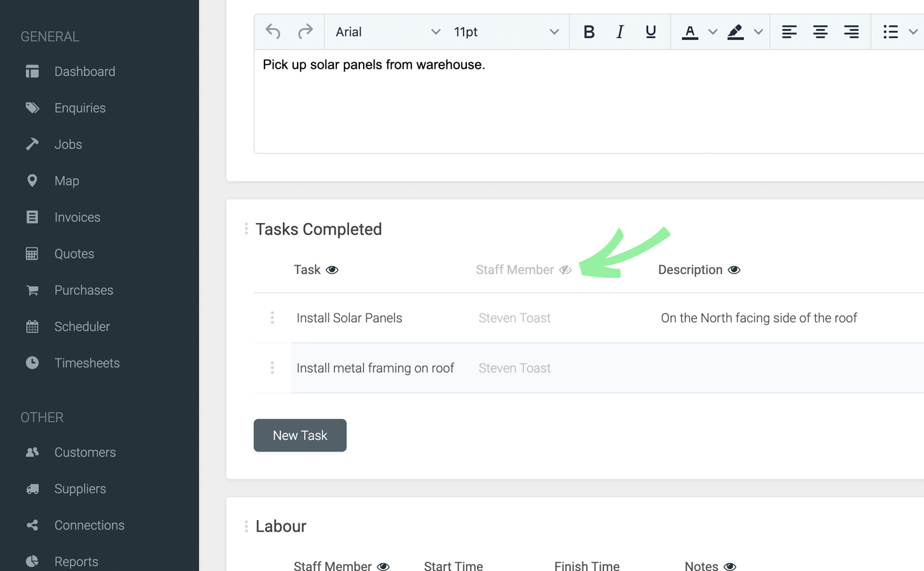Click the Customers people icon
This screenshot has height=571, width=924.
click(x=32, y=452)
